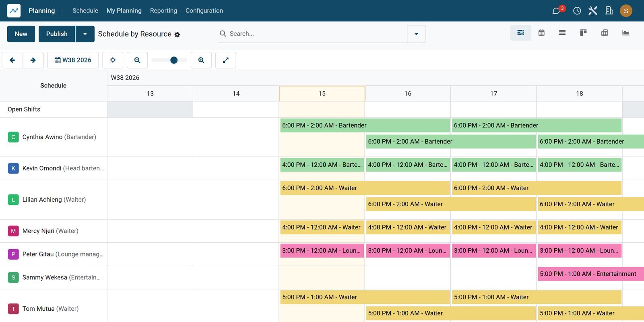The image size is (644, 322).
Task: Adjust the Gantt zoom slider
Action: pyautogui.click(x=169, y=60)
